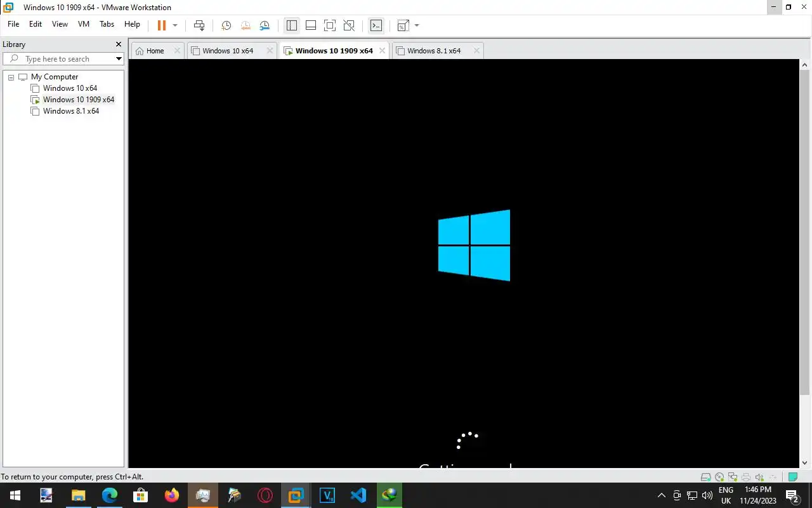Screen dimensions: 812x508
Task: Open the Snapshot Manager wrench-clock icon
Action: [265, 25]
